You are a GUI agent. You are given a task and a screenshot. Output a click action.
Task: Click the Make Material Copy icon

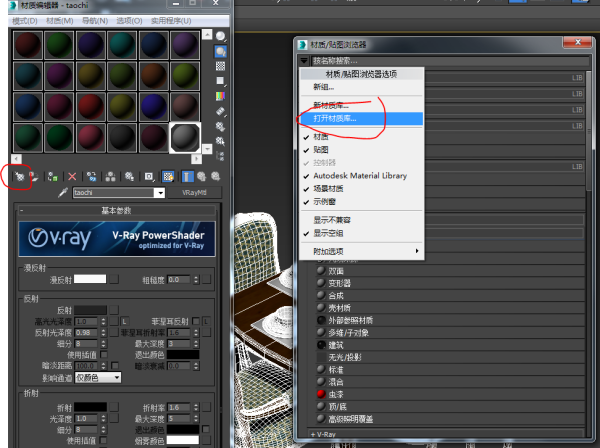[x=91, y=176]
